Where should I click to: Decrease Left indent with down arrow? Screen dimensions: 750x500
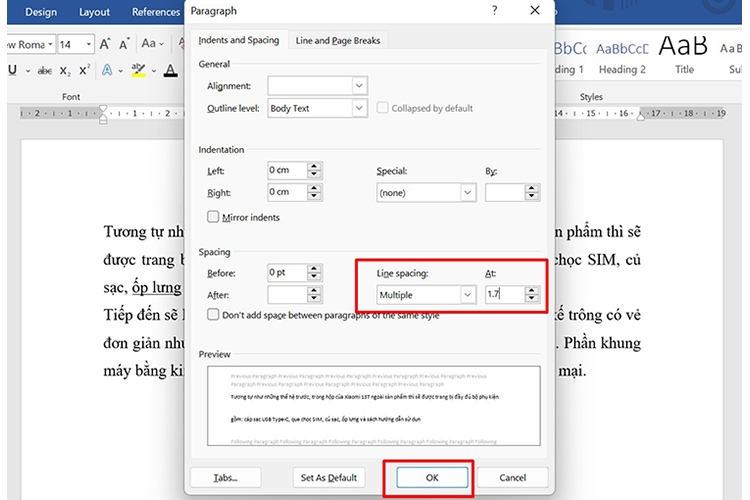pyautogui.click(x=314, y=175)
